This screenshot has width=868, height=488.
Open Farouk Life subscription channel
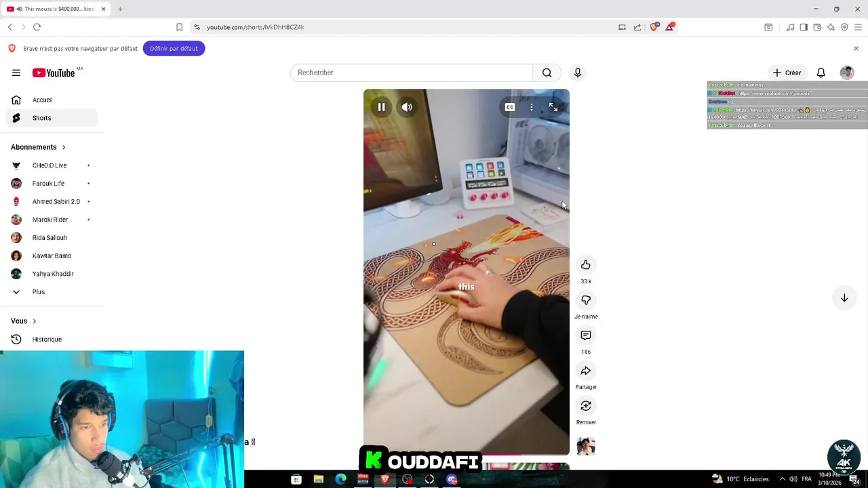52,184
